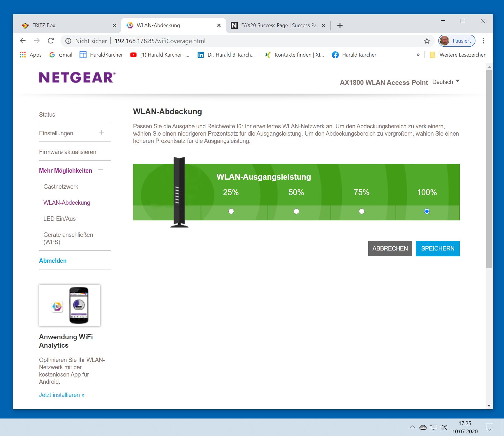Image resolution: width=504 pixels, height=436 pixels.
Task: Click WiFi Analytics app thumbnail
Action: click(70, 305)
